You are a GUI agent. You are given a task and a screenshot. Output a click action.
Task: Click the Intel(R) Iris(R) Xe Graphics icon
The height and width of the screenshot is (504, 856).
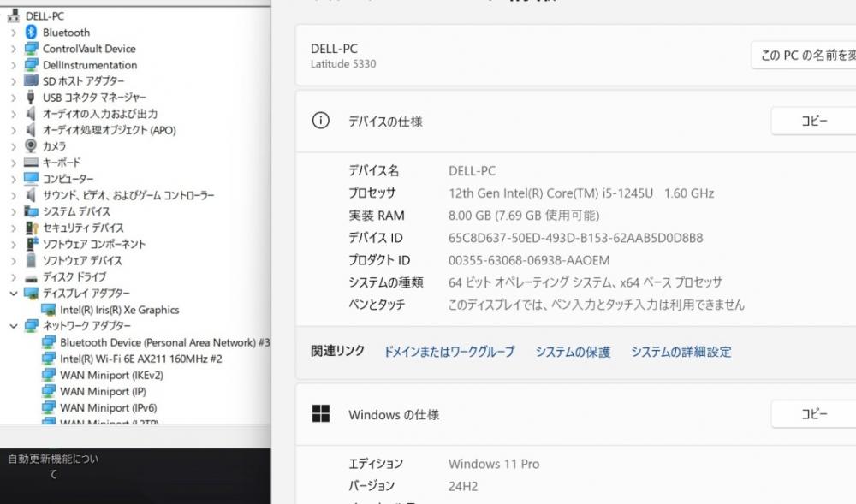click(49, 310)
